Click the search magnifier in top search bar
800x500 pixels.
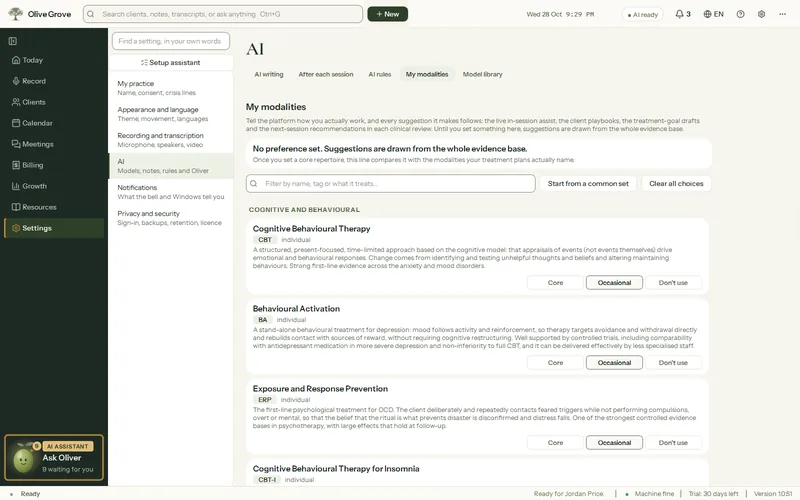(91, 14)
